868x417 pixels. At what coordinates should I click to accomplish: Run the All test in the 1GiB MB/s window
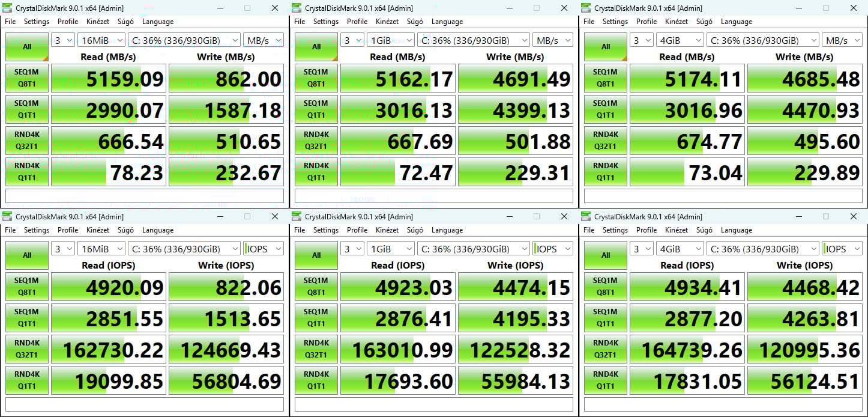(x=316, y=47)
